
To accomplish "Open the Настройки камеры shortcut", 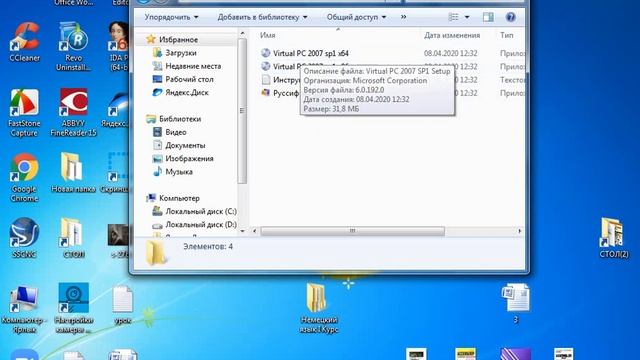I will (x=73, y=309).
